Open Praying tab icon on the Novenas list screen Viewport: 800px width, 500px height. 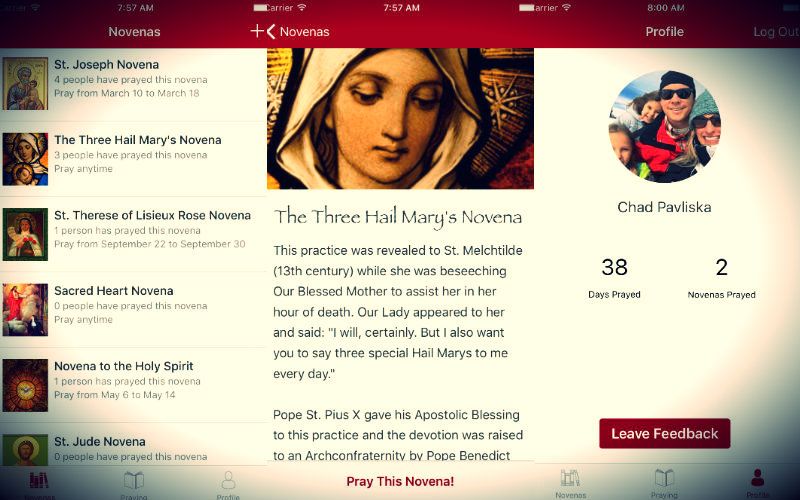point(133,480)
